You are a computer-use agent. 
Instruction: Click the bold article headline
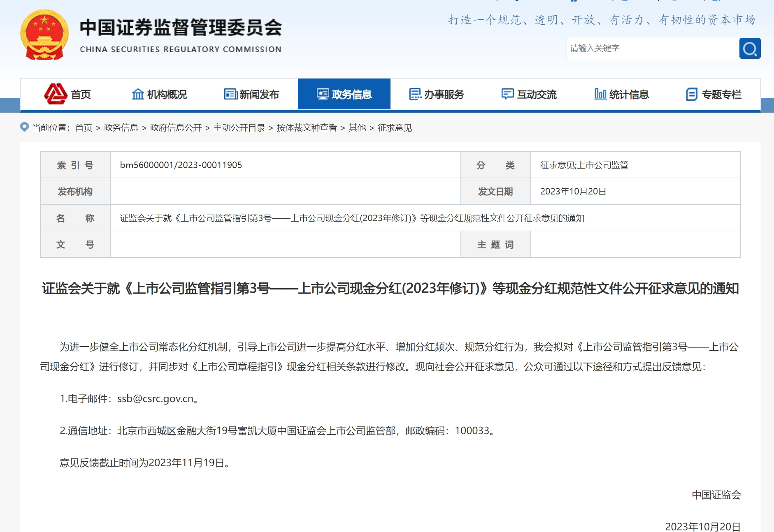(390, 288)
